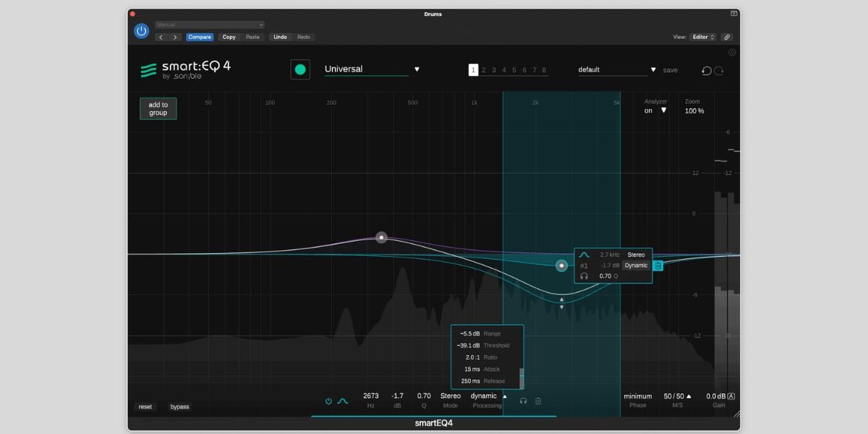
Task: Click the window expand icon in title bar
Action: [734, 14]
